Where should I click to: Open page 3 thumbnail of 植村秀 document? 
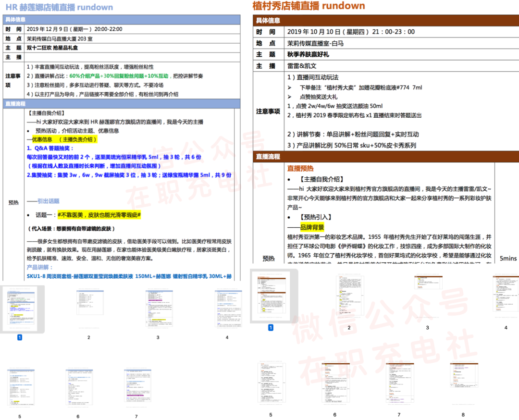(x=429, y=282)
